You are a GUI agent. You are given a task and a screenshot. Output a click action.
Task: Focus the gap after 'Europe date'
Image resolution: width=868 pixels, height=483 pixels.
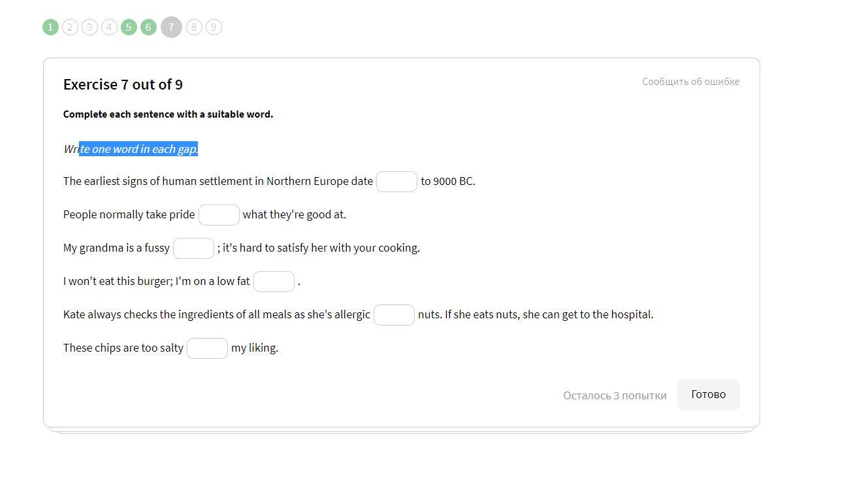pos(396,182)
